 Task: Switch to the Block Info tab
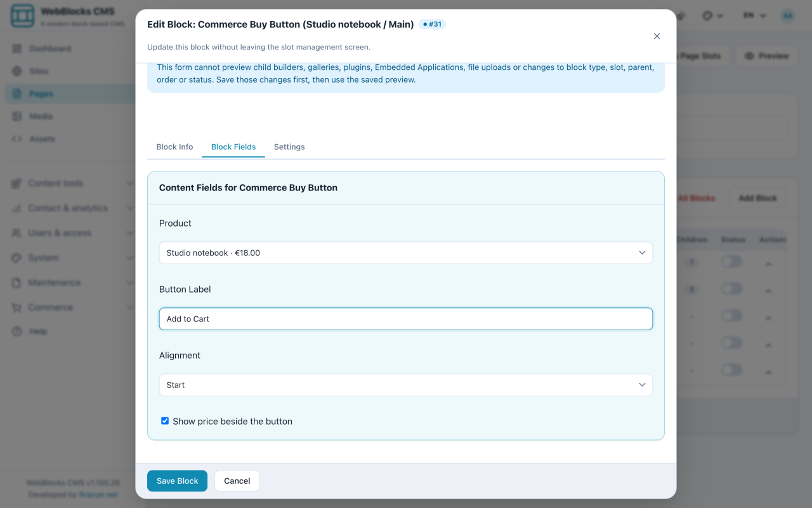click(x=174, y=147)
